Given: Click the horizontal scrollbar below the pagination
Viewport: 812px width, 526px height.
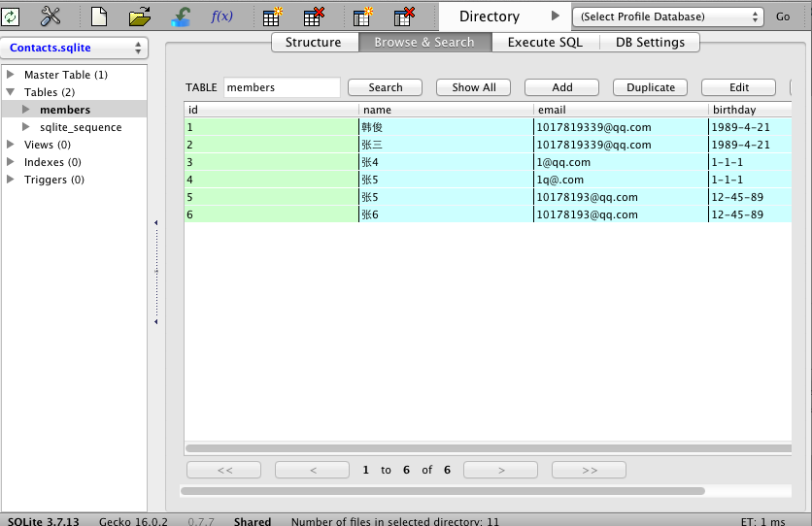Looking at the screenshot, I should tap(442, 490).
